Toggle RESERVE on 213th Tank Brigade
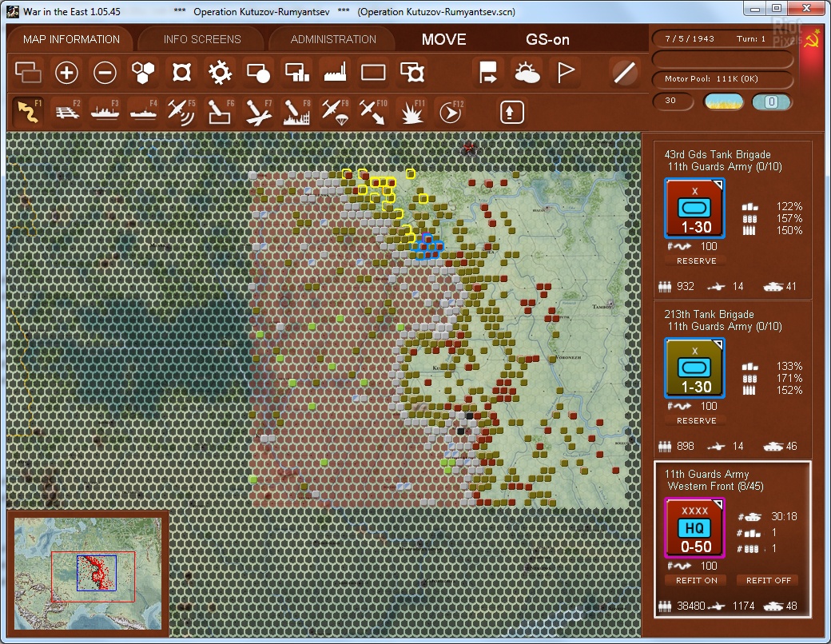 [x=696, y=420]
